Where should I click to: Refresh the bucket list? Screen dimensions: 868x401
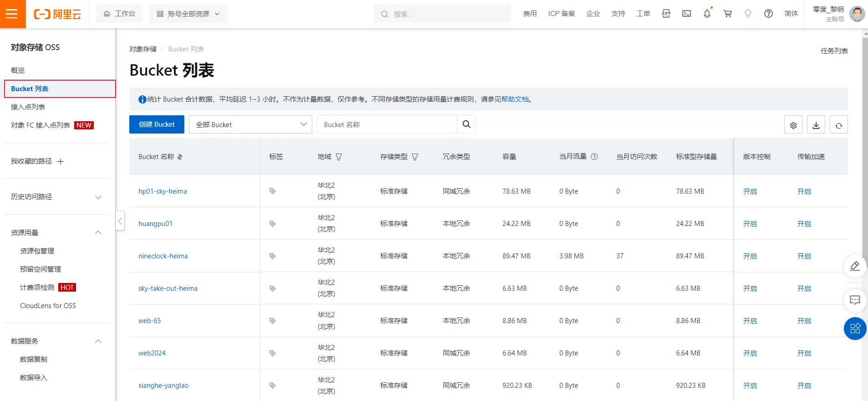tap(839, 125)
